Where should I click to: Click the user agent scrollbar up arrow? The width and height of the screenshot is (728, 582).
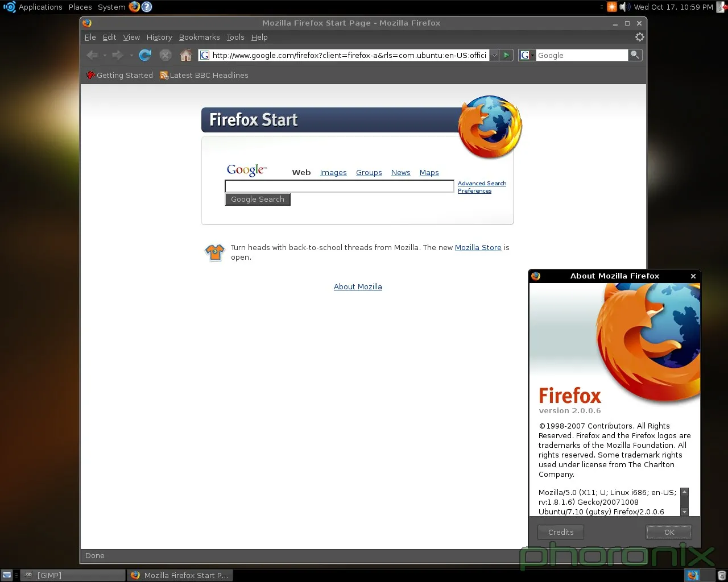tap(685, 492)
